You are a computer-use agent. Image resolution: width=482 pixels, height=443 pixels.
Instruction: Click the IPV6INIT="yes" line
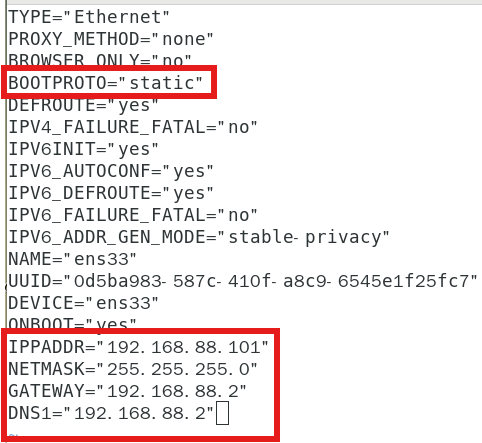(x=83, y=149)
